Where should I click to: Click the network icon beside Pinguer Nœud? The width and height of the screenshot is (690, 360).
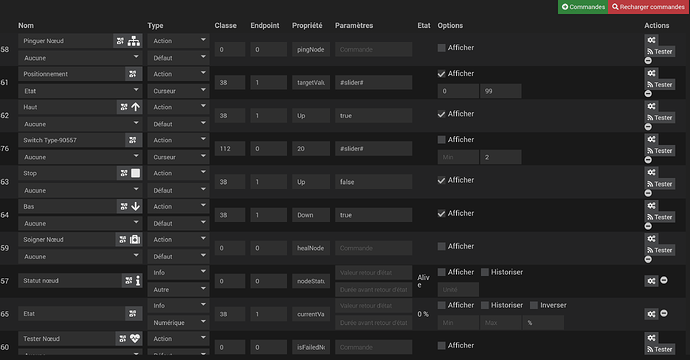click(x=134, y=41)
